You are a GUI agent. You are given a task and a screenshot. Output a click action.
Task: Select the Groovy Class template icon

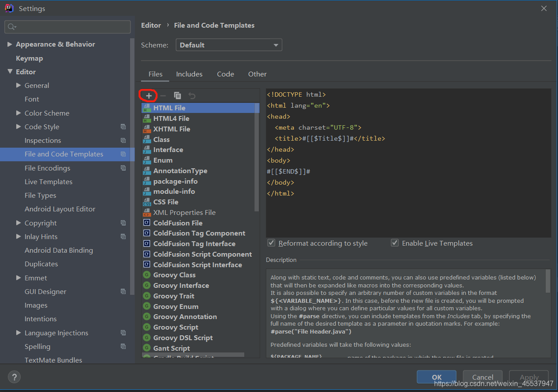pos(147,275)
